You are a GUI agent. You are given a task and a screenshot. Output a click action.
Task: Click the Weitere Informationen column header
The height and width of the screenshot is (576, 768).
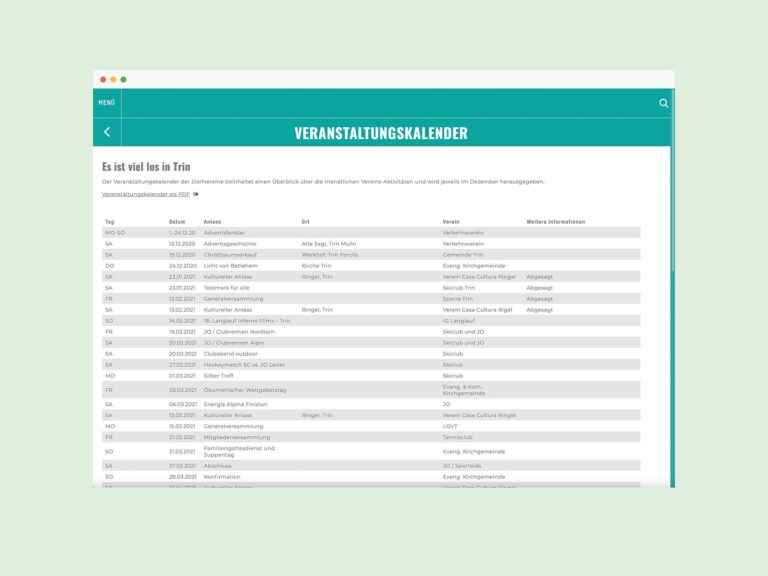pos(555,221)
